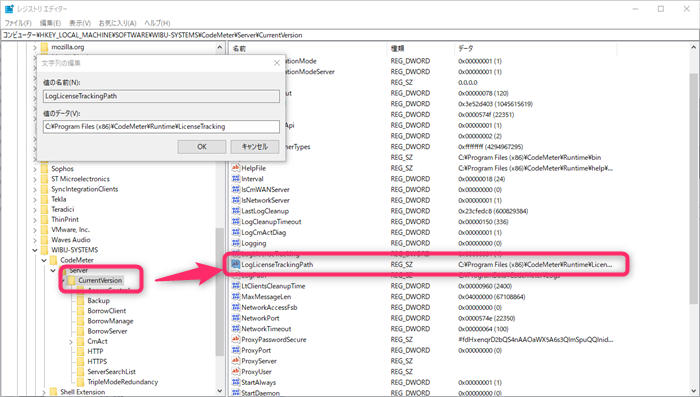Image resolution: width=700 pixels, height=397 pixels.
Task: Click the icon beside the Logging value
Action: pyautogui.click(x=236, y=243)
